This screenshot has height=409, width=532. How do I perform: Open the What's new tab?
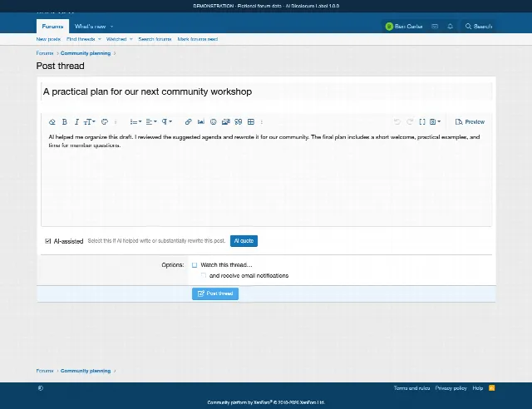[x=90, y=26]
